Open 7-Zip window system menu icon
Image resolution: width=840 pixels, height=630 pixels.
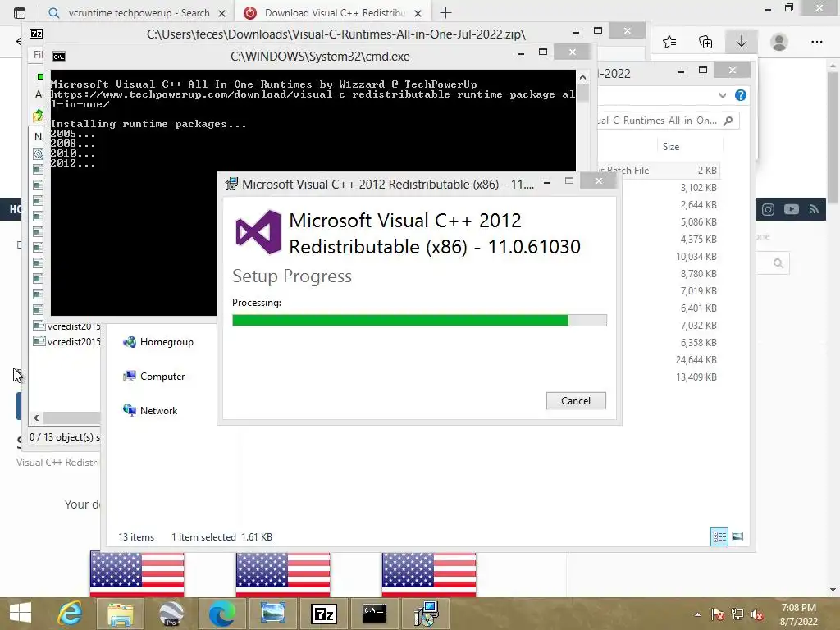tap(36, 34)
